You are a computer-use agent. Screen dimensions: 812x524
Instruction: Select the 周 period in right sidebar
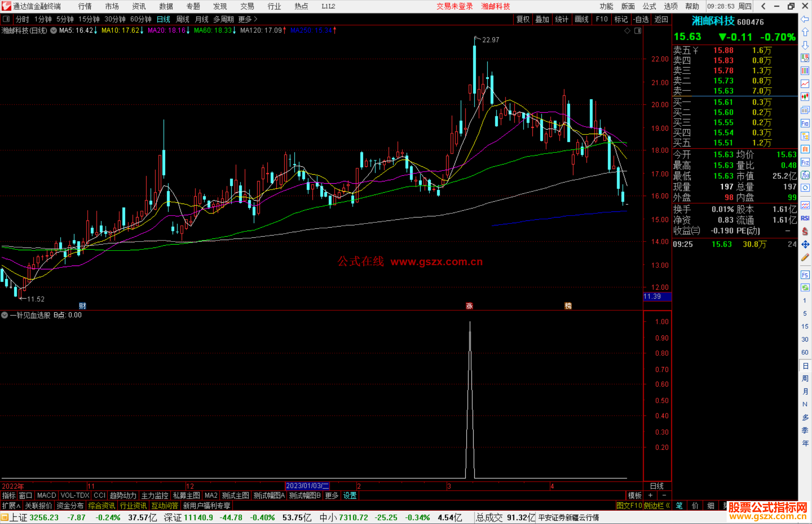click(805, 379)
